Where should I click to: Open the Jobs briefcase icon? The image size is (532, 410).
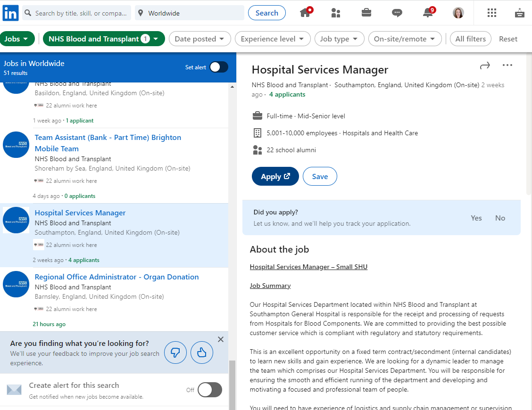tap(366, 13)
